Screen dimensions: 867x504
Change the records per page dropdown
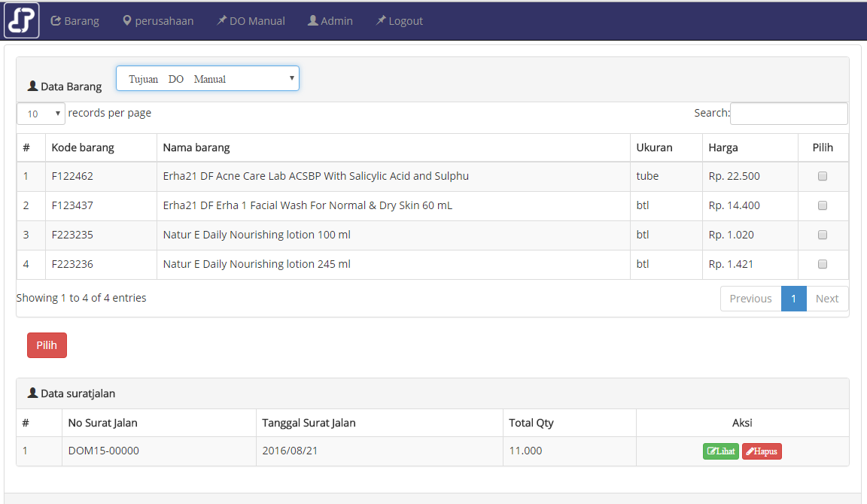[40, 113]
